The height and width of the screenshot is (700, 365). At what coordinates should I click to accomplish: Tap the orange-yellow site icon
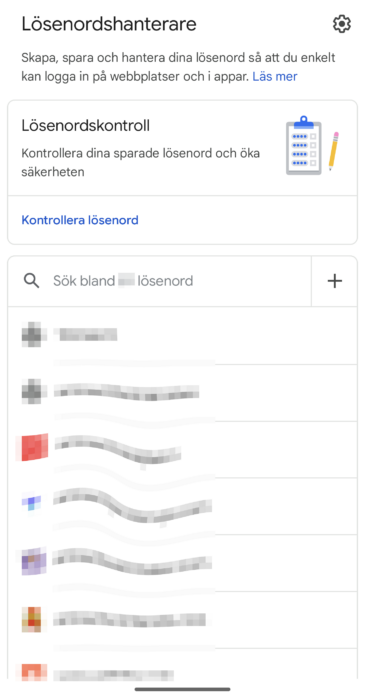pyautogui.click(x=32, y=619)
